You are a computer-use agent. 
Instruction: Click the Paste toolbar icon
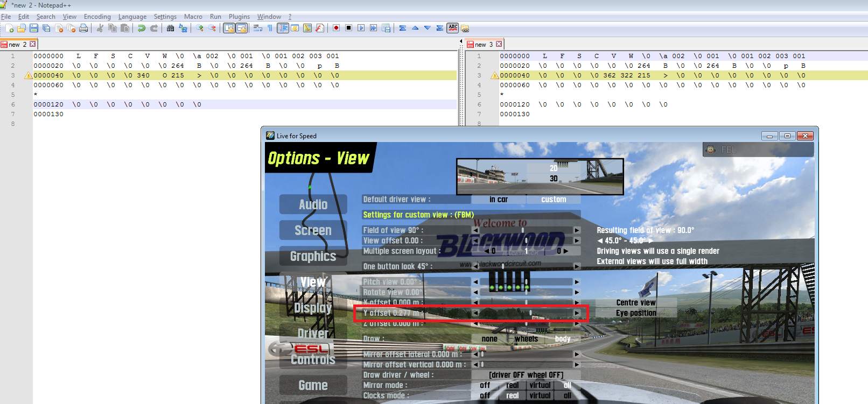click(x=125, y=28)
